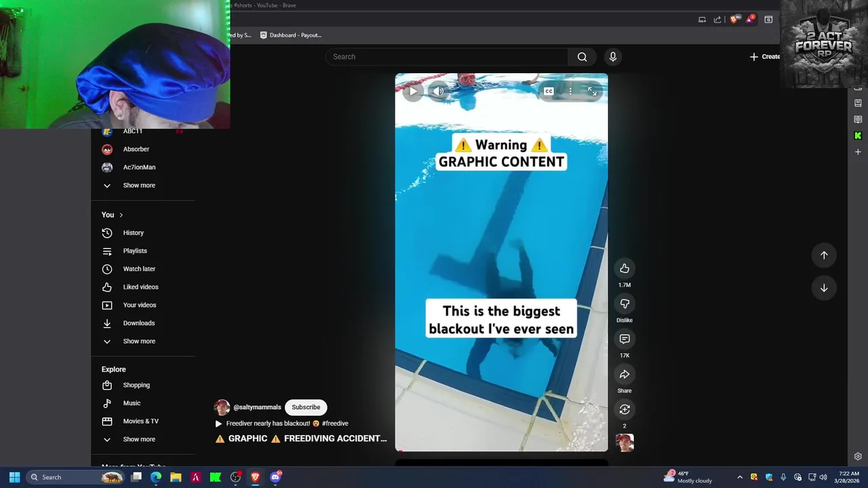This screenshot has height=488, width=868.
Task: Open the comments panel showing 17K
Action: coord(625,339)
